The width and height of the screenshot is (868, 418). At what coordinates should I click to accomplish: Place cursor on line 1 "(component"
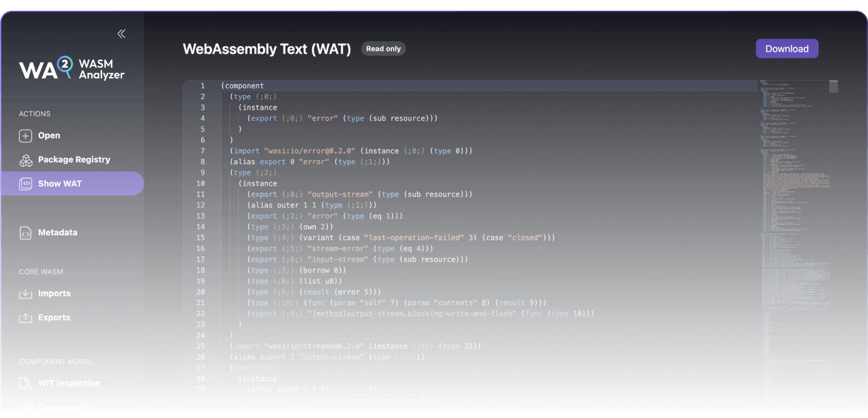click(242, 86)
